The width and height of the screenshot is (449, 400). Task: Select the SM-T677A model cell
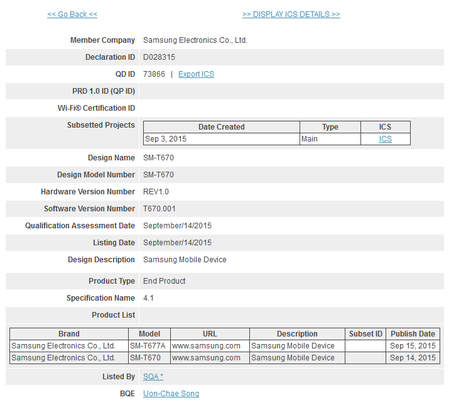pyautogui.click(x=149, y=346)
